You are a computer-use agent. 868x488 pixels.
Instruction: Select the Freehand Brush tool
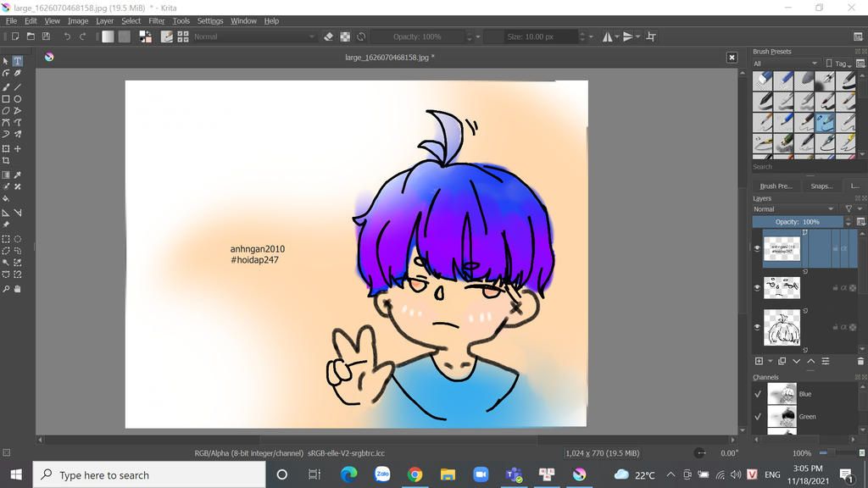6,87
